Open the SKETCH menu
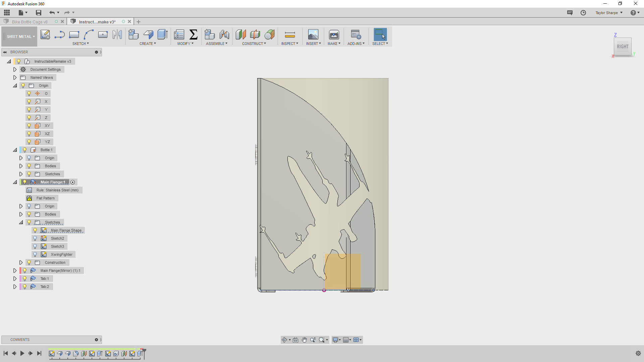Image resolution: width=644 pixels, height=362 pixels. coord(80,44)
